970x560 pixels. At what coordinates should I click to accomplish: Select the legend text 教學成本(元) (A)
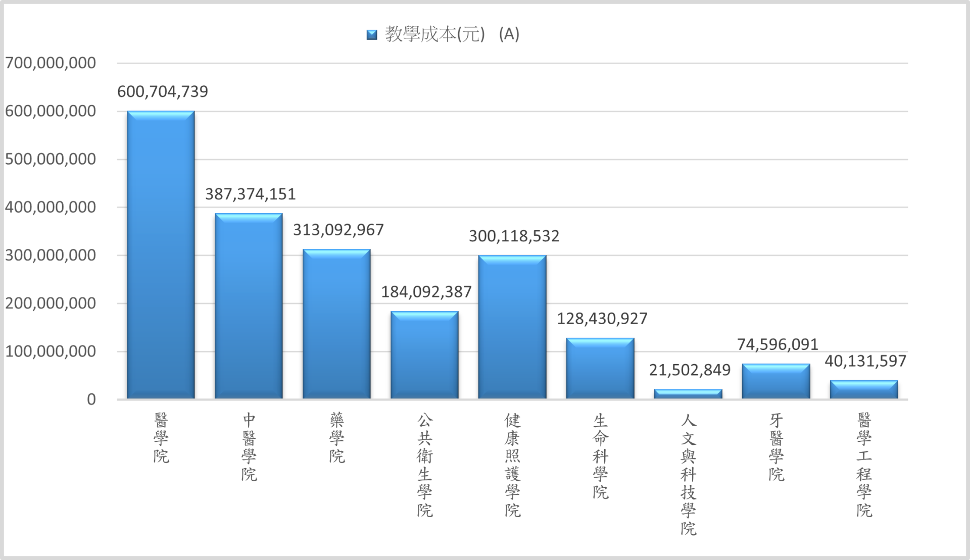[x=452, y=34]
